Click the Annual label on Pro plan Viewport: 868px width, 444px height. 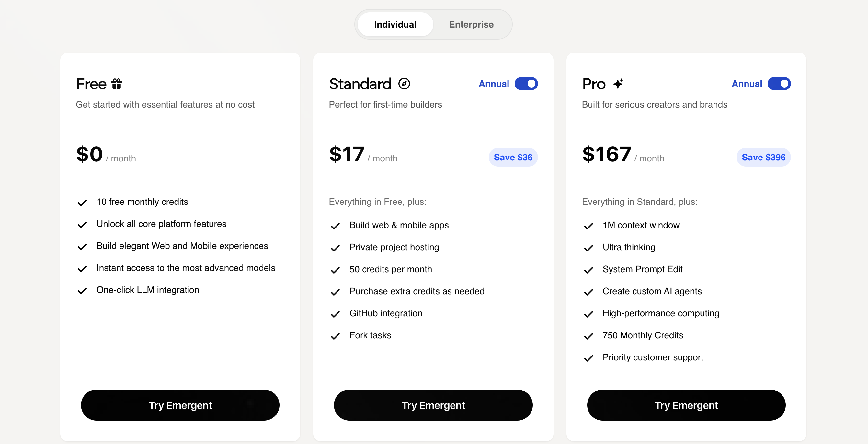point(747,84)
